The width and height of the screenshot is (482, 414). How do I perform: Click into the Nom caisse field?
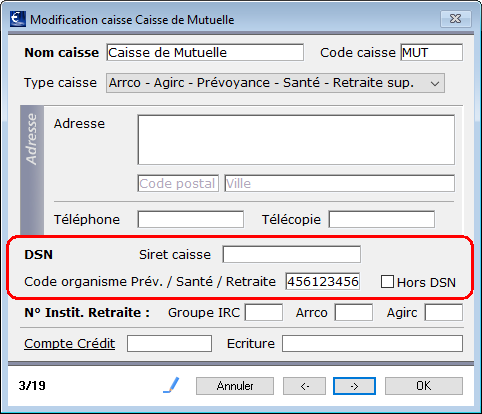coord(205,52)
